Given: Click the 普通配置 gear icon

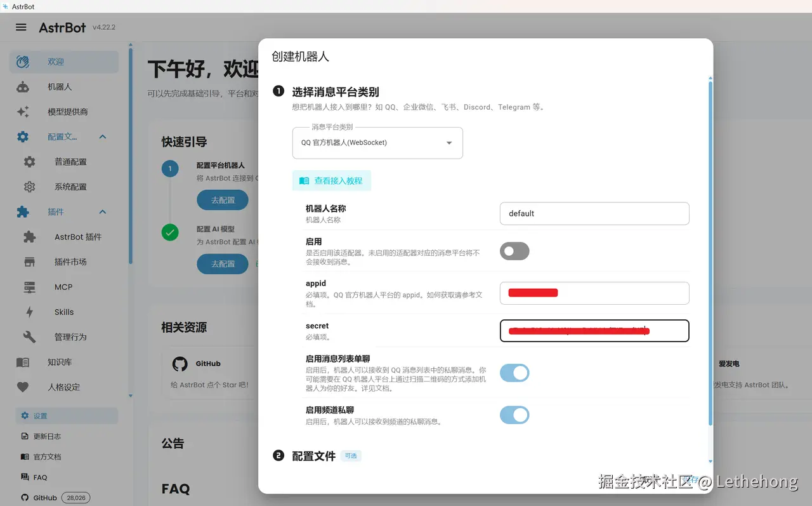Looking at the screenshot, I should pos(30,162).
